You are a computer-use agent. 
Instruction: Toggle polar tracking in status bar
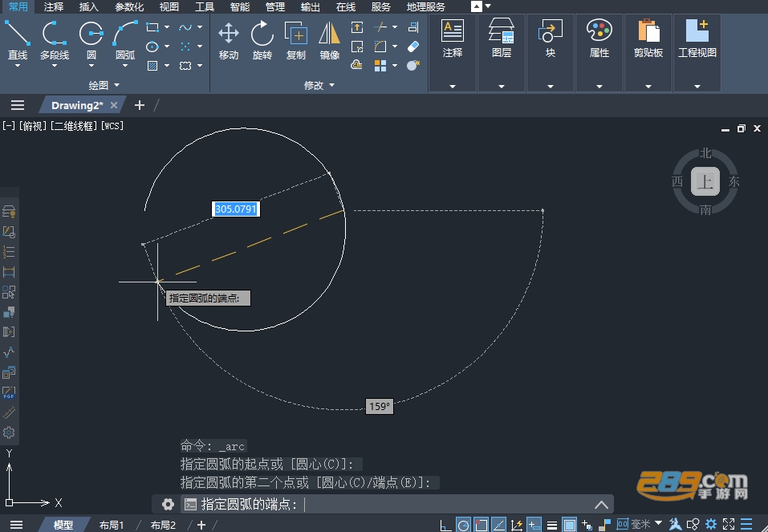click(463, 525)
